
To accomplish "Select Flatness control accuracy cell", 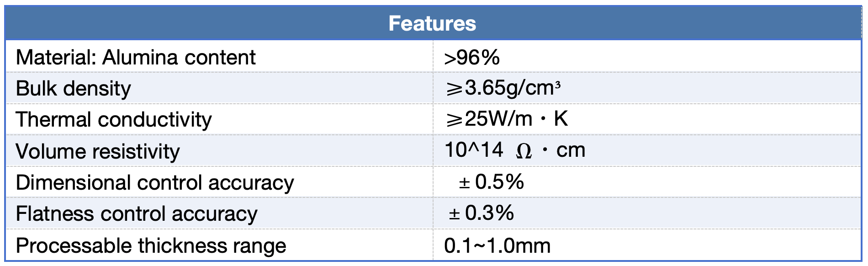I will 219,213.
